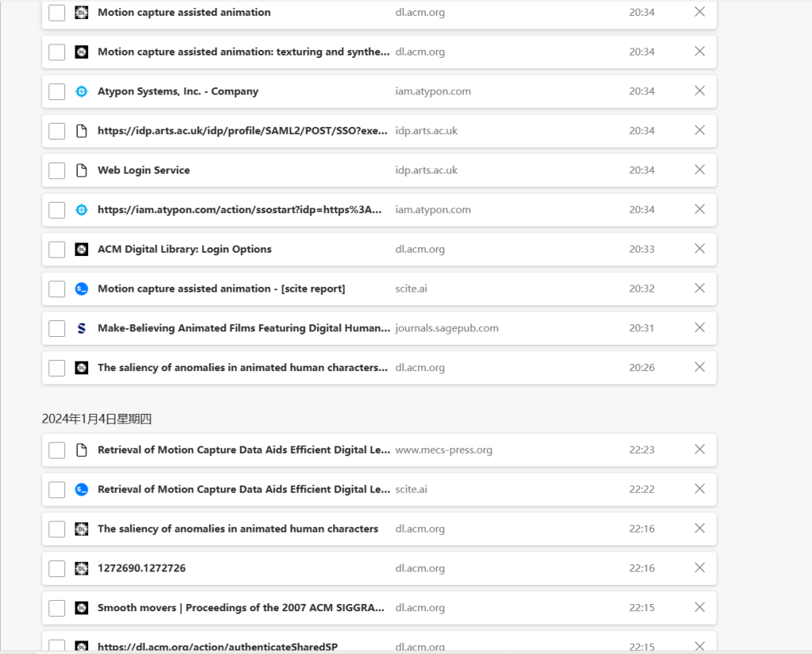Click the 'journals.sagepub.com' domain text

pyautogui.click(x=447, y=328)
